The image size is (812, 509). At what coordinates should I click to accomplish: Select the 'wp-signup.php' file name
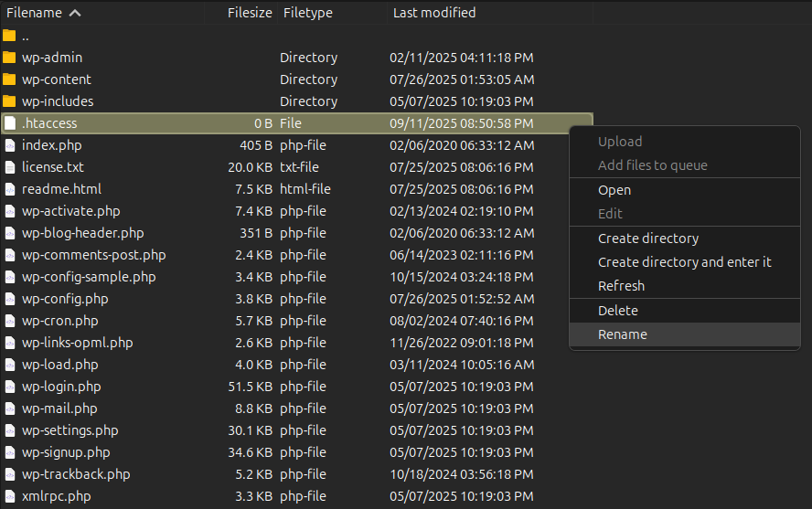point(66,452)
